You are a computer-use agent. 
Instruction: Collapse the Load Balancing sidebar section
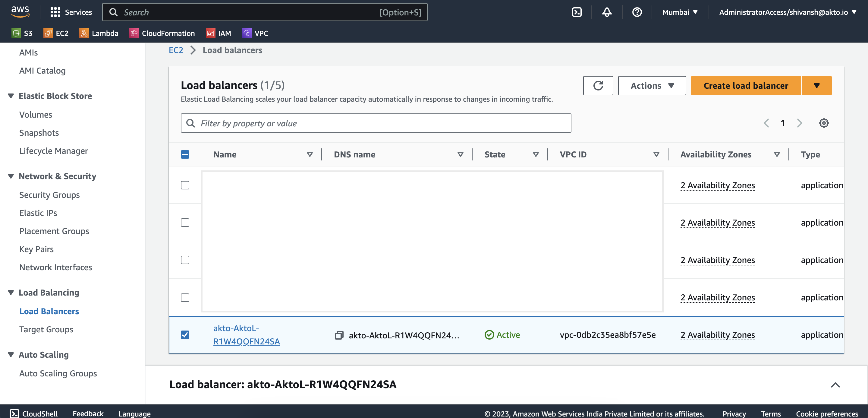tap(11, 293)
